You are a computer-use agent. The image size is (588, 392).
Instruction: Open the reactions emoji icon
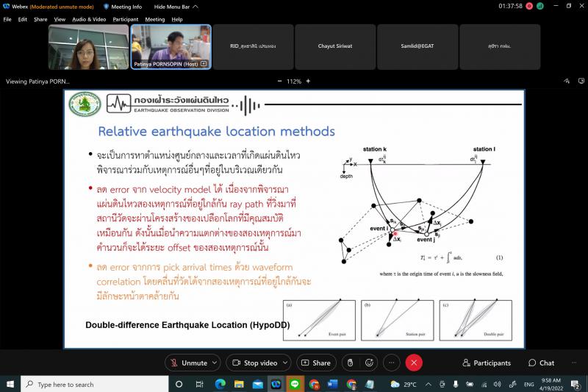tap(370, 363)
